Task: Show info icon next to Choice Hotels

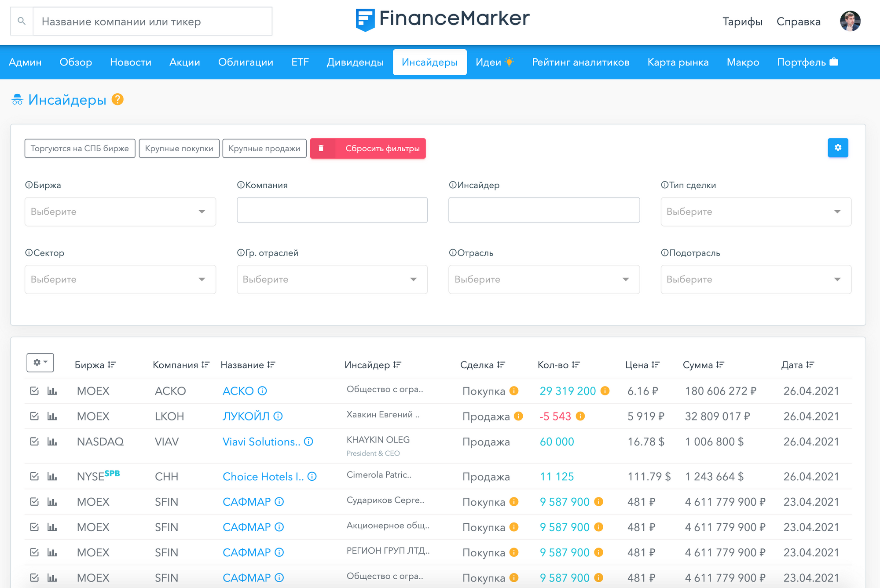Action: point(312,476)
